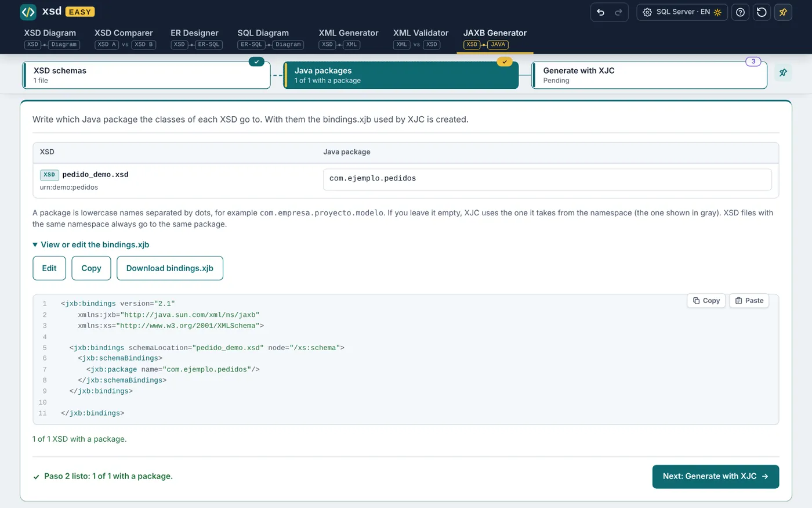Screen dimensions: 812x508
Task: Click the schemaLocation line in the code
Action: click(207, 348)
